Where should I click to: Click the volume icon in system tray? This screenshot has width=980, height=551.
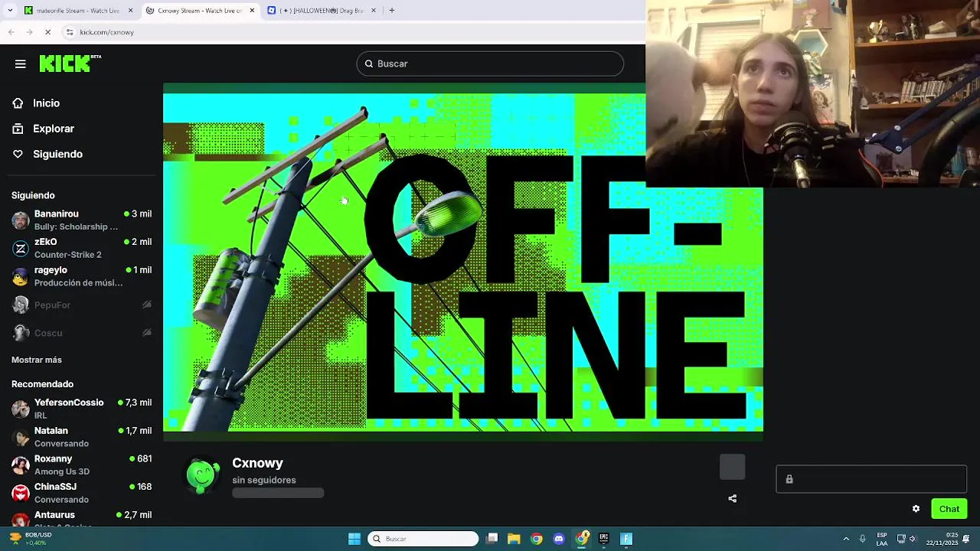912,539
